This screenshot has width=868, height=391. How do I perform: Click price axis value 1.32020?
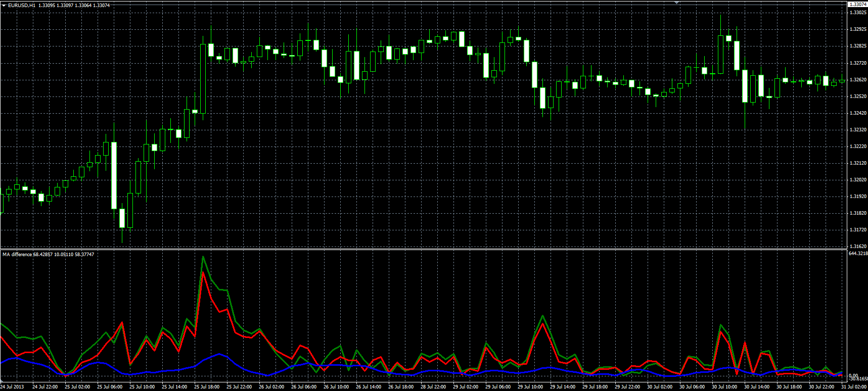(x=858, y=180)
